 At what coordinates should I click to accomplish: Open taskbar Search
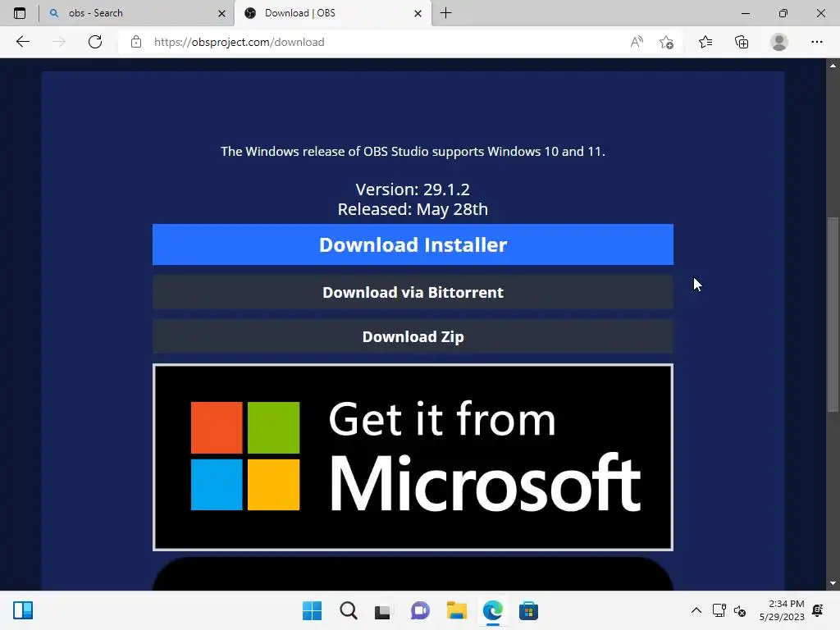click(x=348, y=610)
